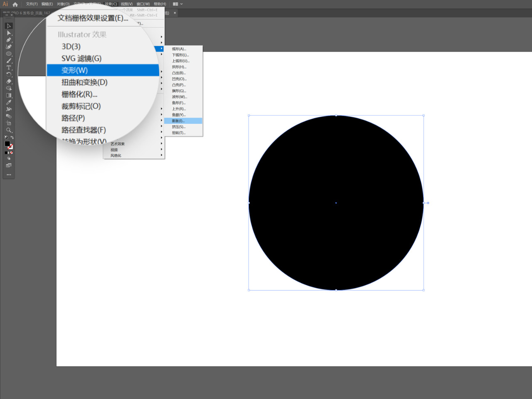Select the Eraser tool

tap(9, 81)
